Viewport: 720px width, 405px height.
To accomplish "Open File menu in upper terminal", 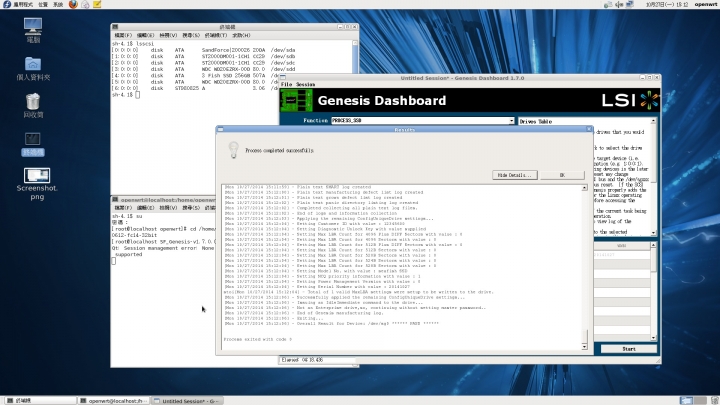I will click(x=123, y=35).
